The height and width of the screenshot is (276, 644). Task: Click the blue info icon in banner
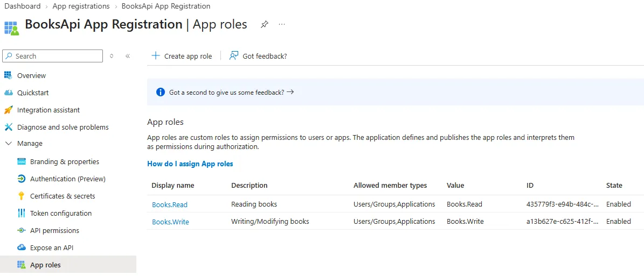click(161, 93)
